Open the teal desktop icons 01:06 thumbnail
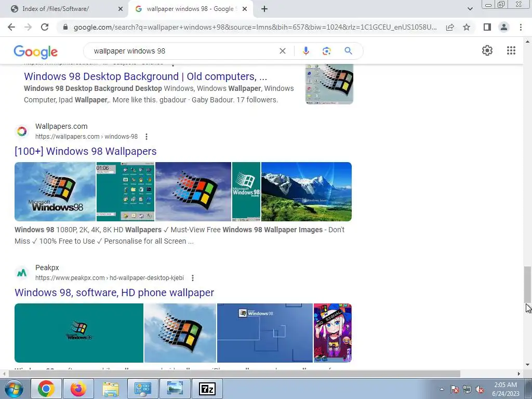The image size is (532, 399). [x=126, y=192]
